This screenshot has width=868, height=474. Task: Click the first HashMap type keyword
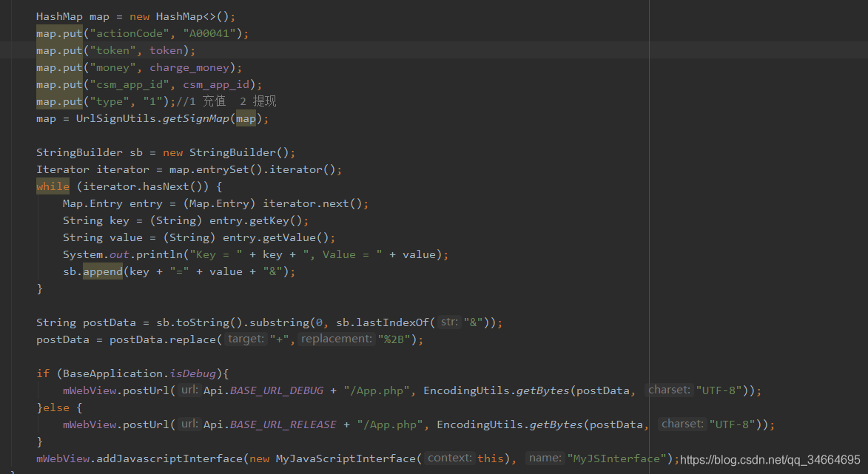tap(59, 16)
